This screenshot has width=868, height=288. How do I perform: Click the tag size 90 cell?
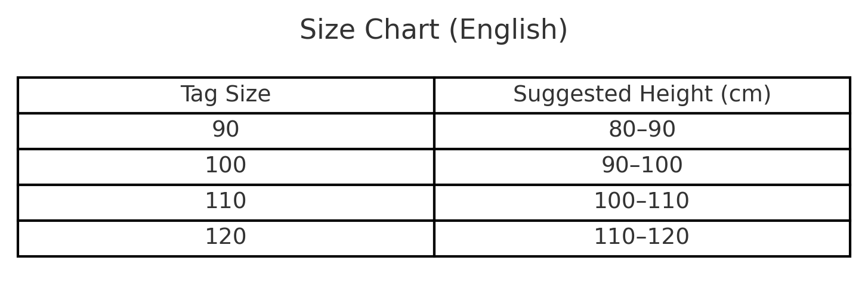226,130
